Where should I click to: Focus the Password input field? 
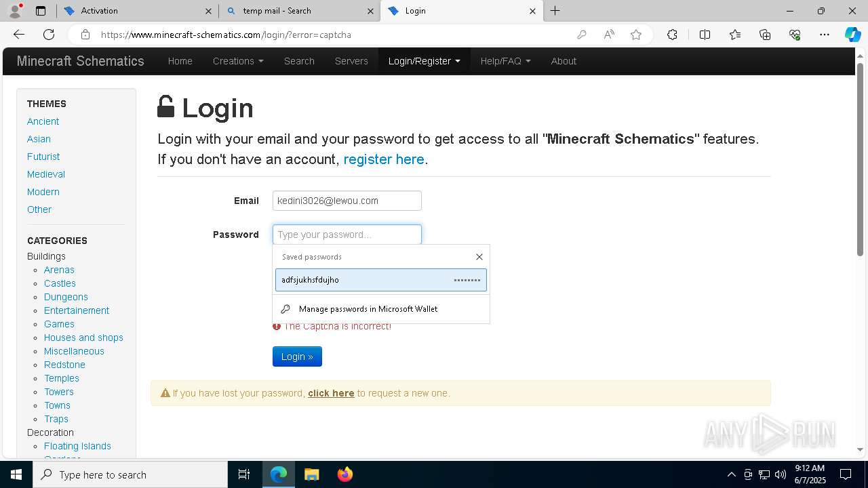pyautogui.click(x=347, y=235)
